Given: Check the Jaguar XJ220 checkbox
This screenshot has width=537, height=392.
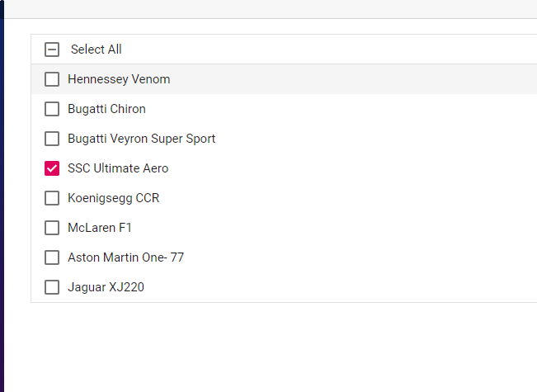Looking at the screenshot, I should point(52,287).
